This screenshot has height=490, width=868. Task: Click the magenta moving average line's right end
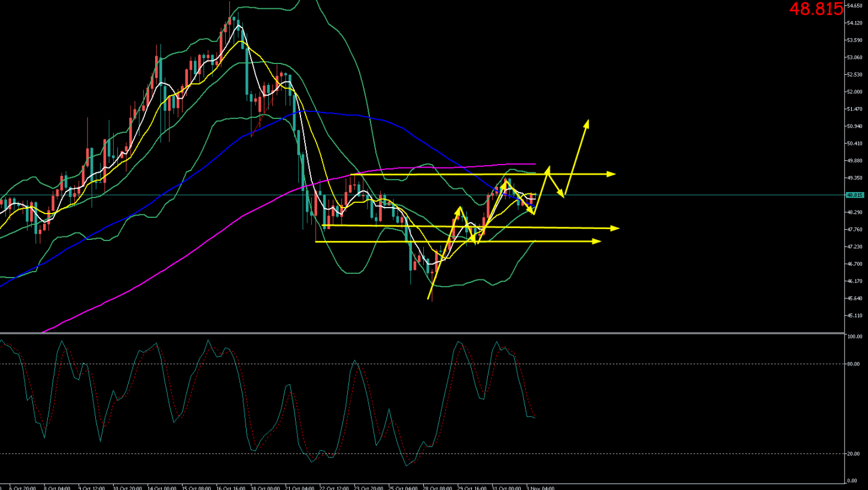click(x=534, y=164)
